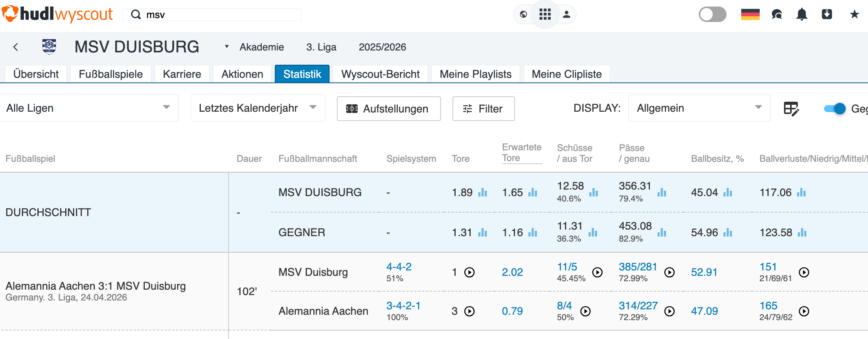Screen dimensions: 868x339
Task: Open MSV Duisburg xG value 2.02
Action: [x=512, y=272]
